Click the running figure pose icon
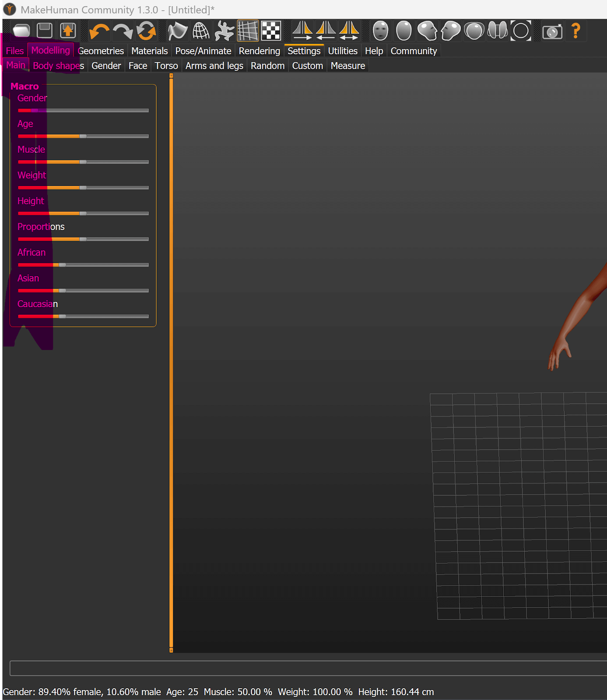Viewport: 607px width, 700px height. (x=224, y=31)
